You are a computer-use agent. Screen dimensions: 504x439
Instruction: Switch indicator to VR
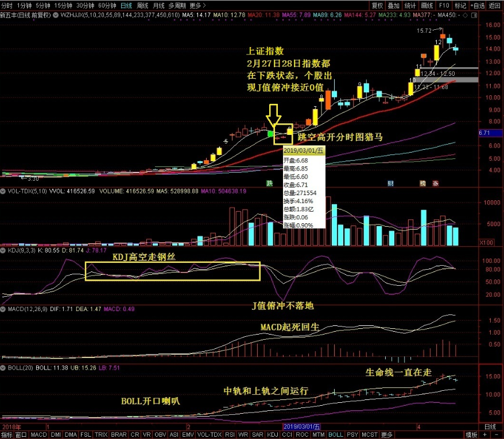pyautogui.click(x=147, y=435)
